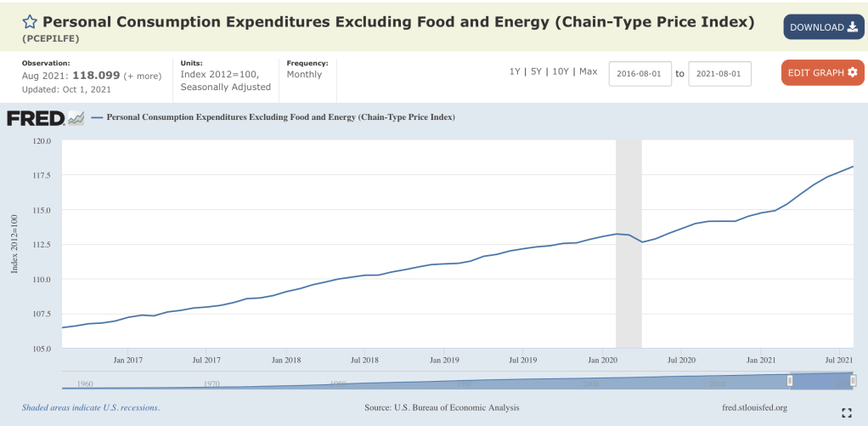Expand the (+ more) observations link
The width and height of the screenshot is (868, 426).
point(143,76)
